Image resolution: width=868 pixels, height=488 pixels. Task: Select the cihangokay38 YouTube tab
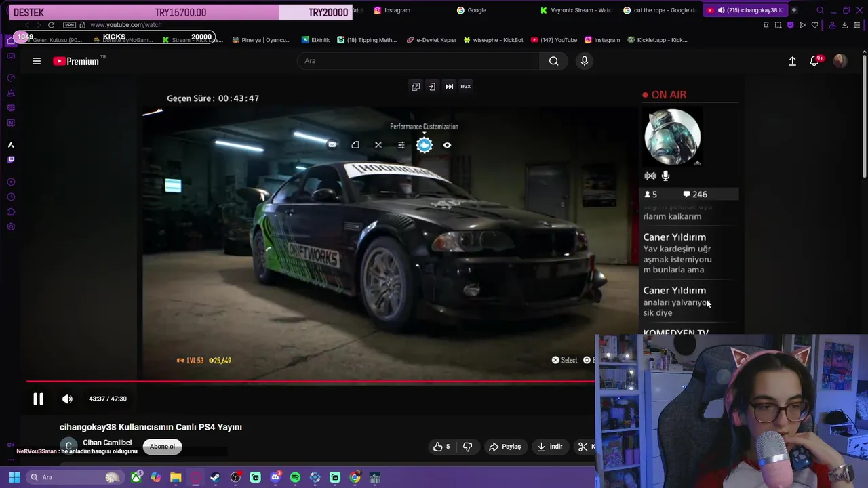[745, 10]
